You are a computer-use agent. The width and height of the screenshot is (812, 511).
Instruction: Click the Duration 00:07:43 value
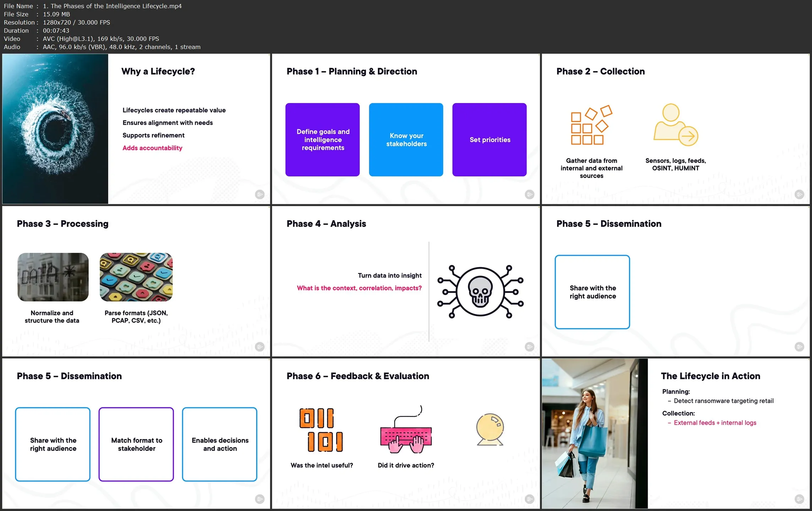[x=56, y=31]
